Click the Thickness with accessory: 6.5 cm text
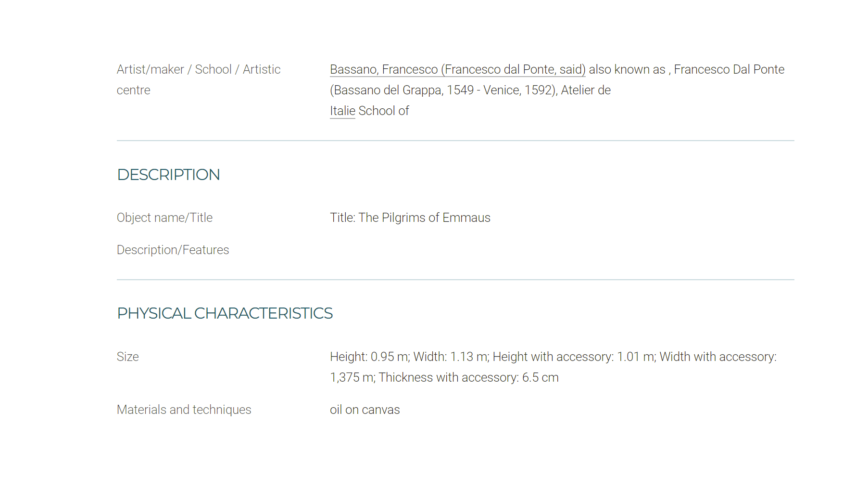 [x=468, y=378]
